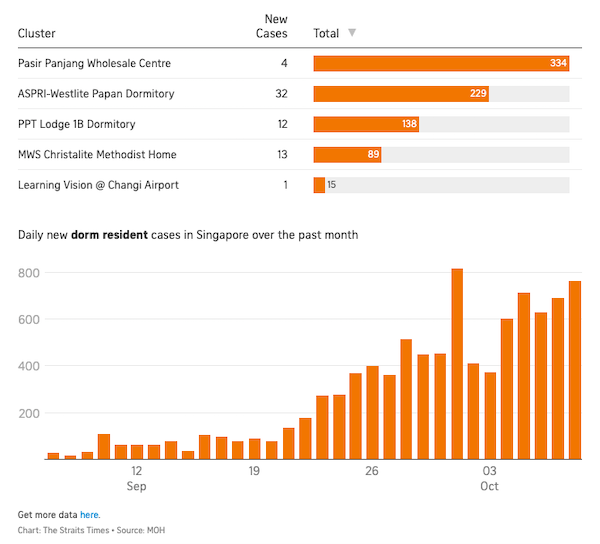Select Learning Vision @ Changi Airport row
This screenshot has width=600, height=544.
pyautogui.click(x=98, y=185)
